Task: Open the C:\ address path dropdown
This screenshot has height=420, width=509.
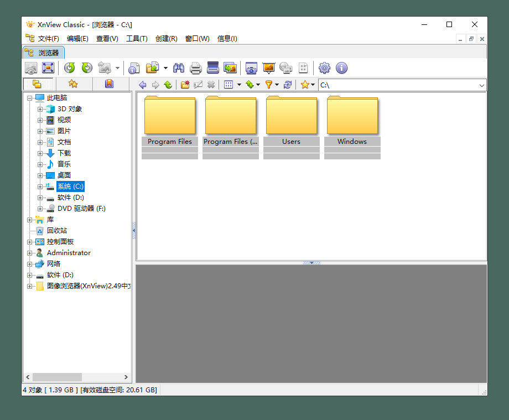Action: 481,85
